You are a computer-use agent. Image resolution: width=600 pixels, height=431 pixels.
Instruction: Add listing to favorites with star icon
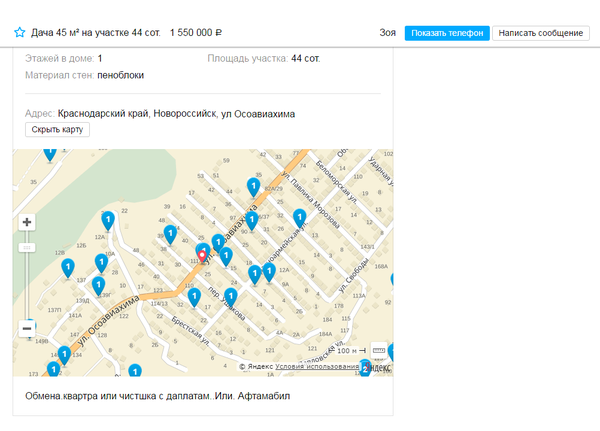(19, 33)
